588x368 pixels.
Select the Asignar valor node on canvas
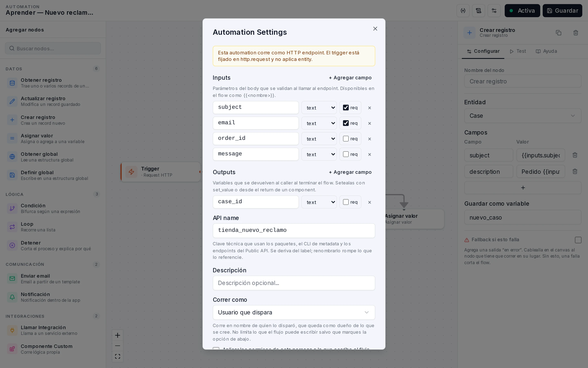coord(414,219)
